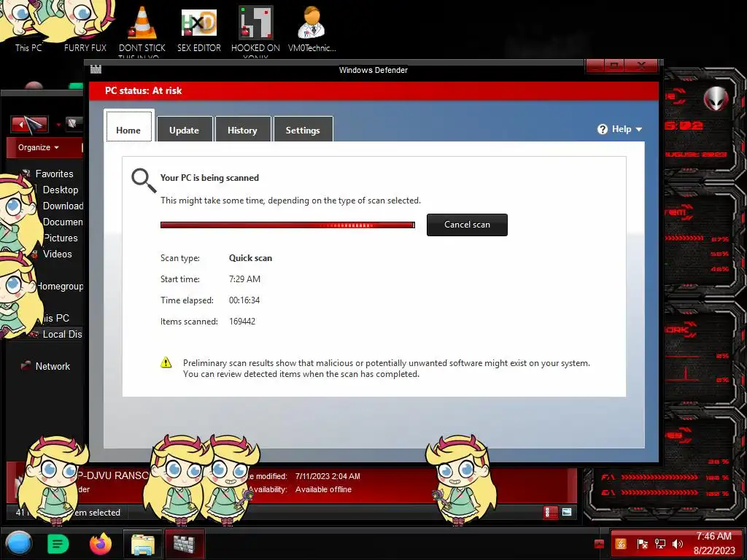The height and width of the screenshot is (560, 747).
Task: Switch to the Settings tab
Action: pos(303,129)
